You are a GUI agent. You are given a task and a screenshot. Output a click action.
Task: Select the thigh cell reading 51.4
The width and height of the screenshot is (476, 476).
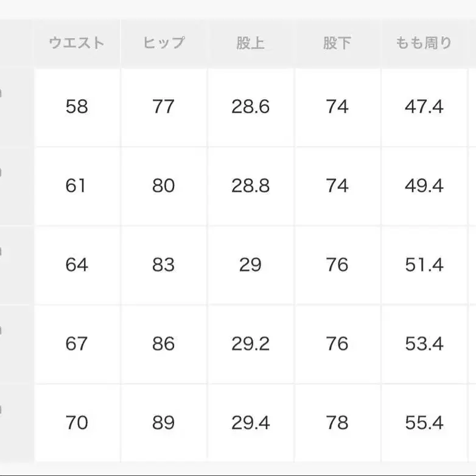pyautogui.click(x=424, y=265)
